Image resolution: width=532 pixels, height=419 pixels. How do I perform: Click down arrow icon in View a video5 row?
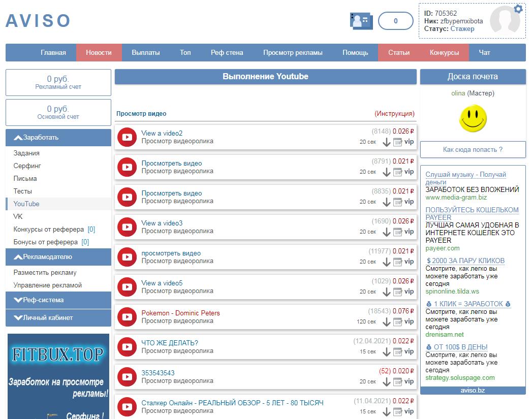coord(387,292)
